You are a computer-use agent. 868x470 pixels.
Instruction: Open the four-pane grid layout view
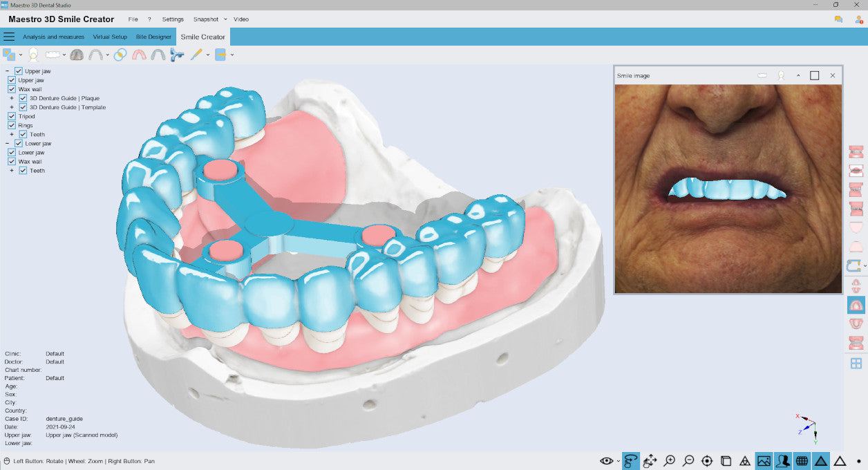click(x=856, y=363)
